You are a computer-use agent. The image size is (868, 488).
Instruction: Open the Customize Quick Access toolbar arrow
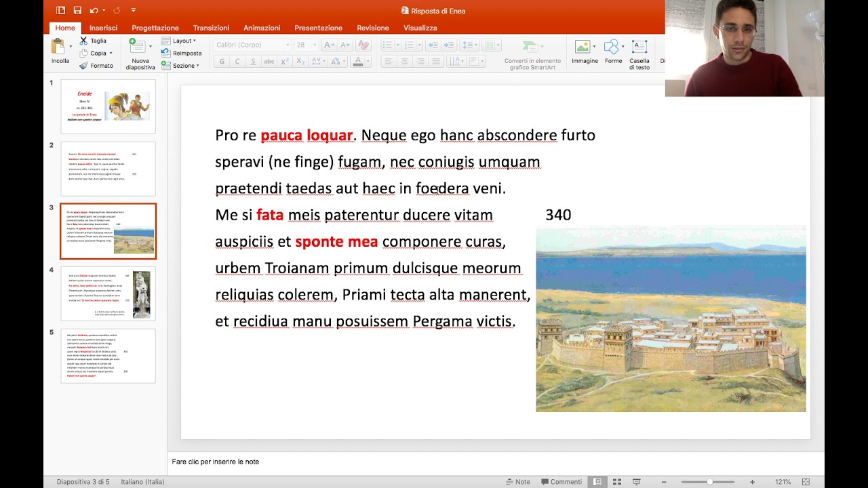[x=134, y=10]
